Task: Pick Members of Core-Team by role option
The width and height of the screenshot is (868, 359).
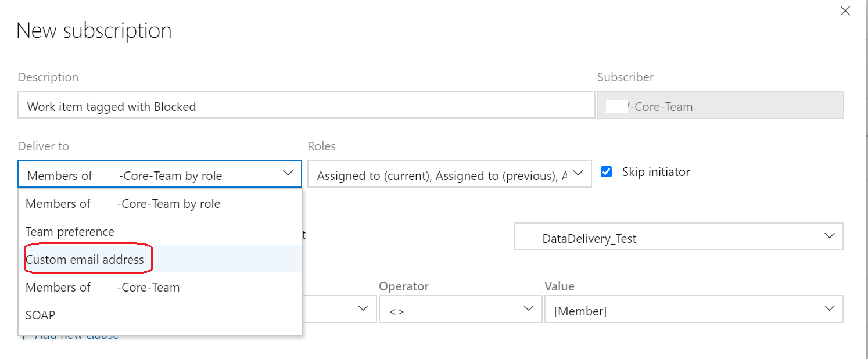Action: coord(123,204)
